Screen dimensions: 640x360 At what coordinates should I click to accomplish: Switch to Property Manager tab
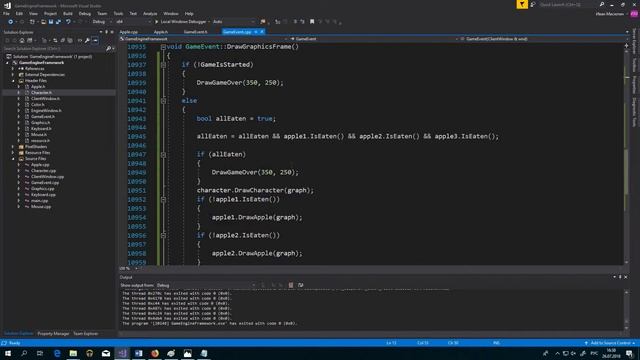tap(53, 334)
